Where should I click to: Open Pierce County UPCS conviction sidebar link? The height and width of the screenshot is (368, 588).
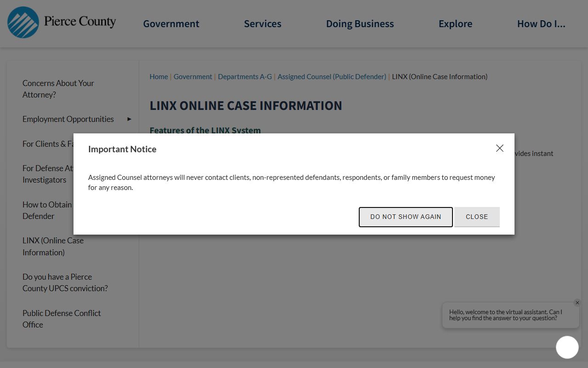pos(65,282)
